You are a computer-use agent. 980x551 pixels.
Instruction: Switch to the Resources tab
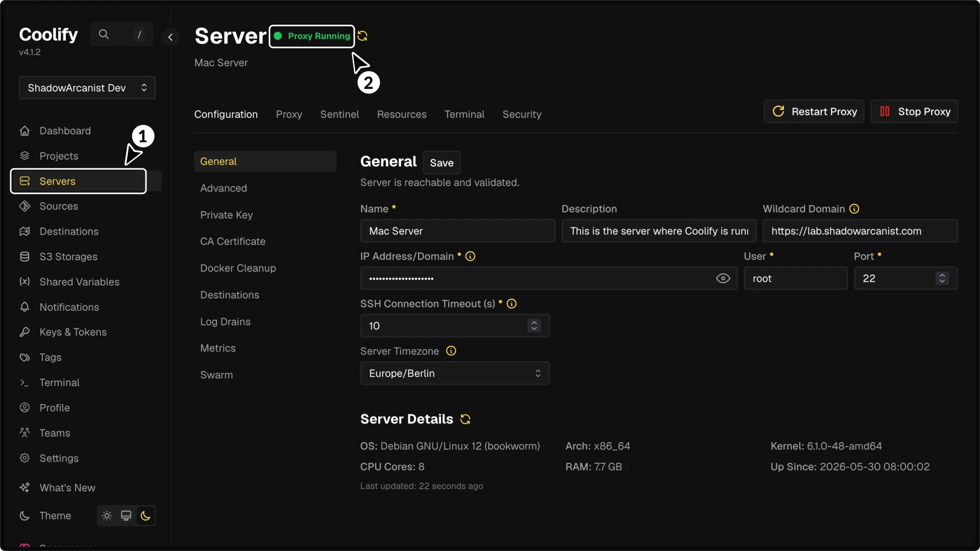(402, 114)
